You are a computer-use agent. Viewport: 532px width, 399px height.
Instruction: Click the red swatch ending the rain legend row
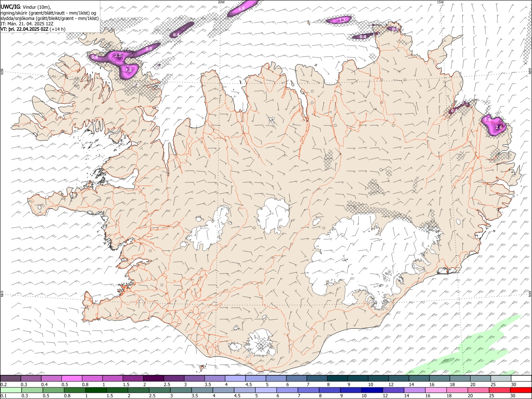pos(521,390)
